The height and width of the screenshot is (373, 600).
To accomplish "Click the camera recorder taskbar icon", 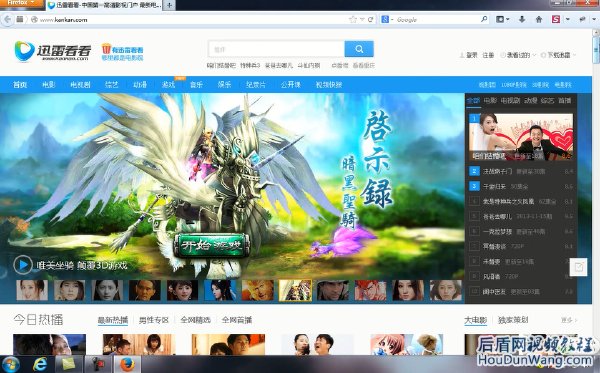I will (x=98, y=364).
